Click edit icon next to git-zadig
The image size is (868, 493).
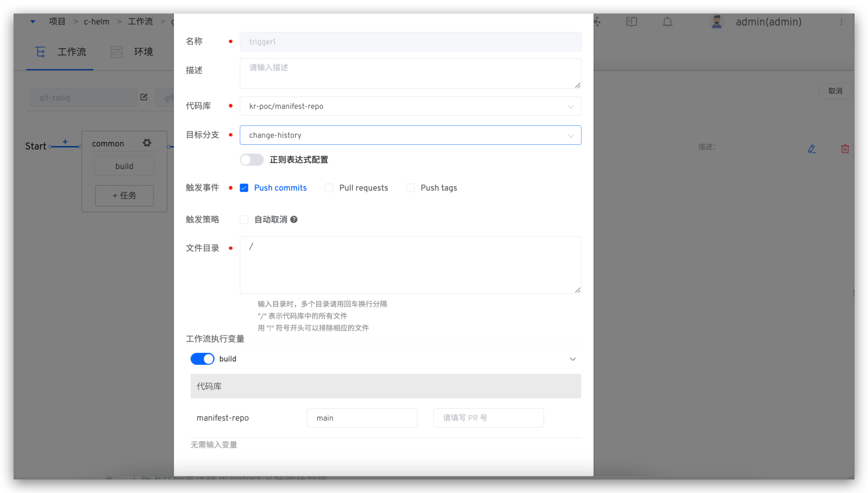click(144, 97)
